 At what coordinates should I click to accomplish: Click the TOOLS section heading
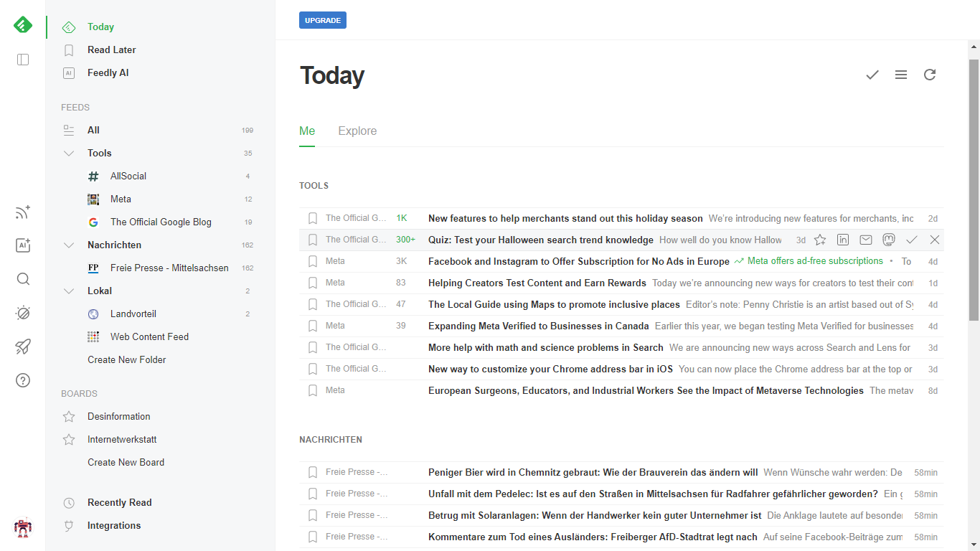[314, 186]
